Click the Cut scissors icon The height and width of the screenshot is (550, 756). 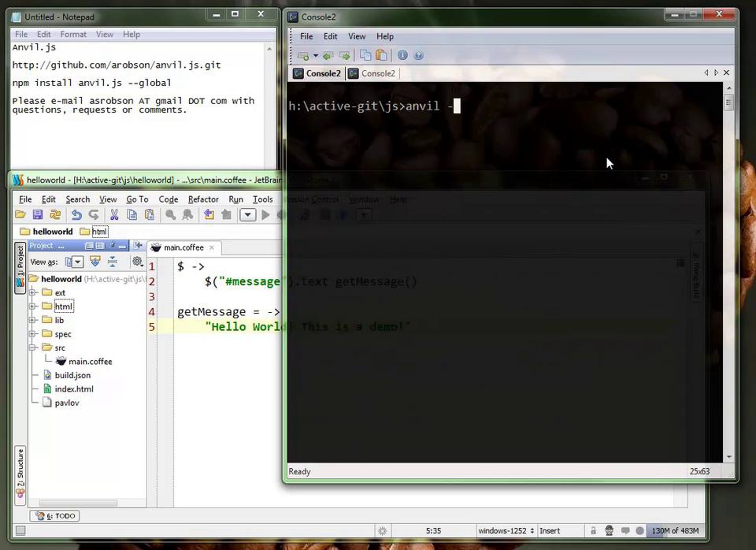114,215
